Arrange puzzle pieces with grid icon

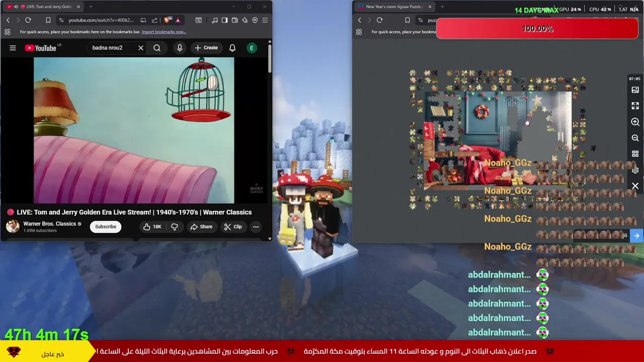click(x=635, y=154)
